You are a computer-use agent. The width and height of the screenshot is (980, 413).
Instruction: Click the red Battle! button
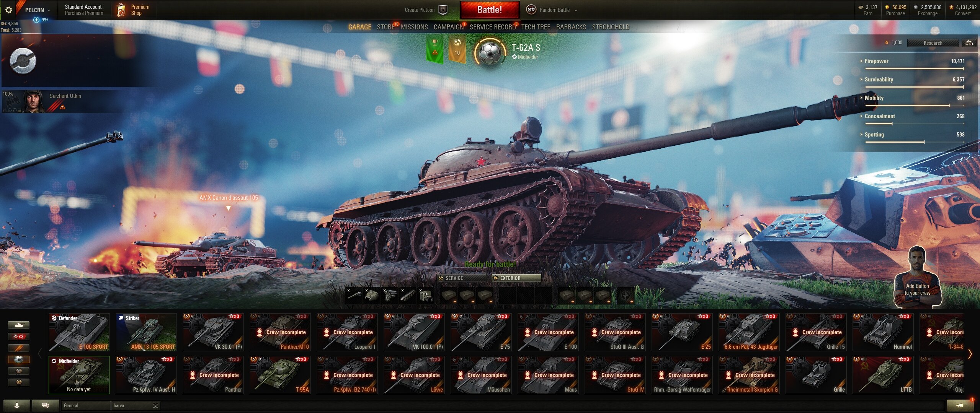point(490,10)
